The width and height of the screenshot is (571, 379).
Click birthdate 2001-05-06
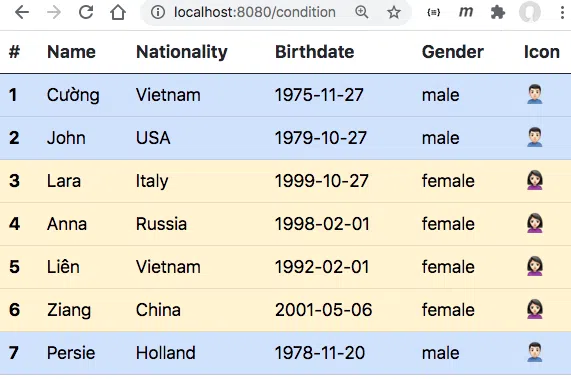[323, 310]
